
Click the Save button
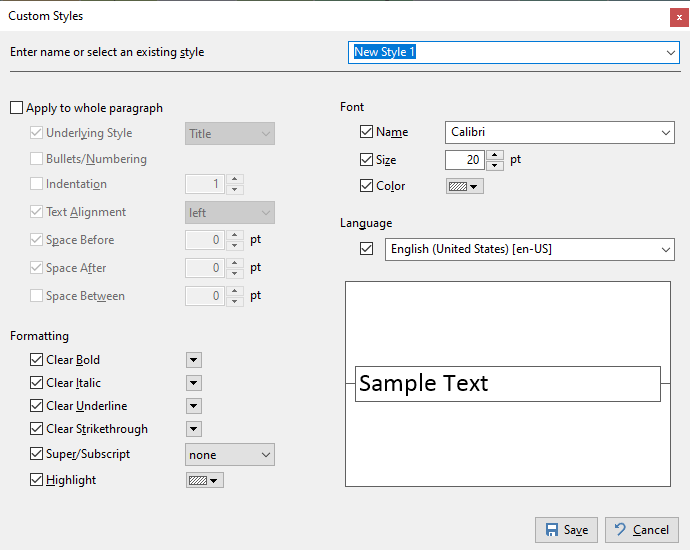566,530
